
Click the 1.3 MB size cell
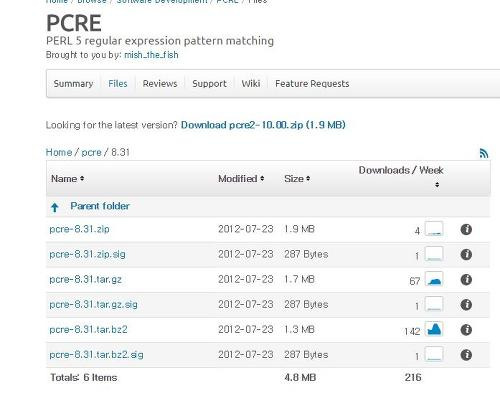[x=299, y=329]
